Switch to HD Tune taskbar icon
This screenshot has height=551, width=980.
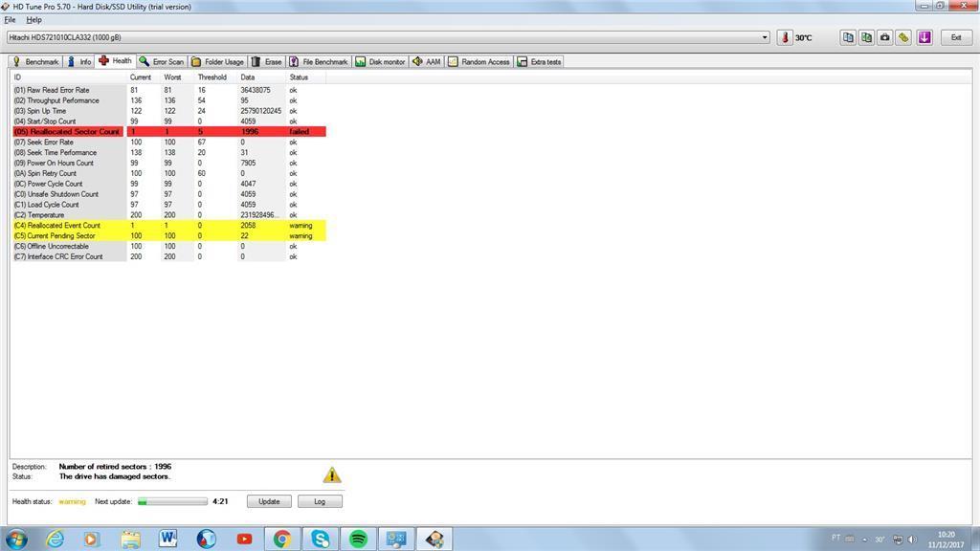coord(434,539)
